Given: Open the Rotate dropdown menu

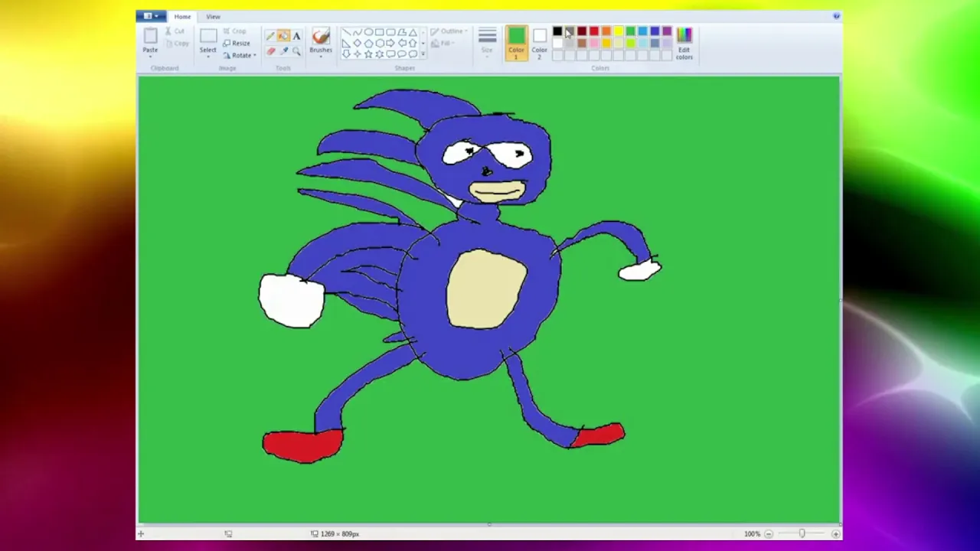Looking at the screenshot, I should tap(240, 55).
